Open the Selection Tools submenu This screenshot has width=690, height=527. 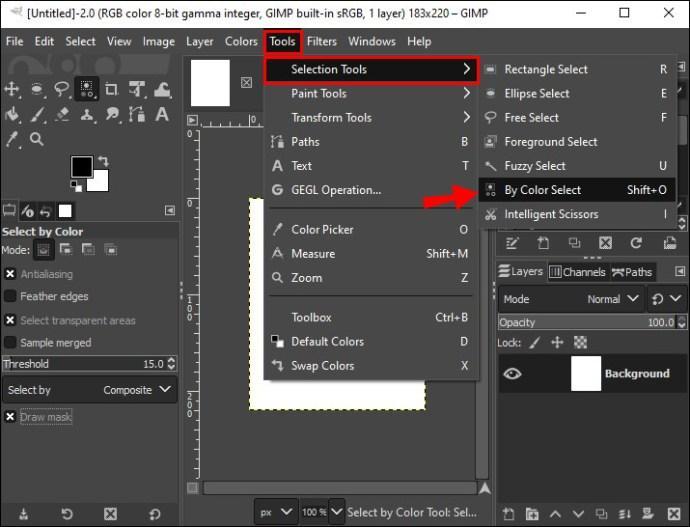point(371,70)
